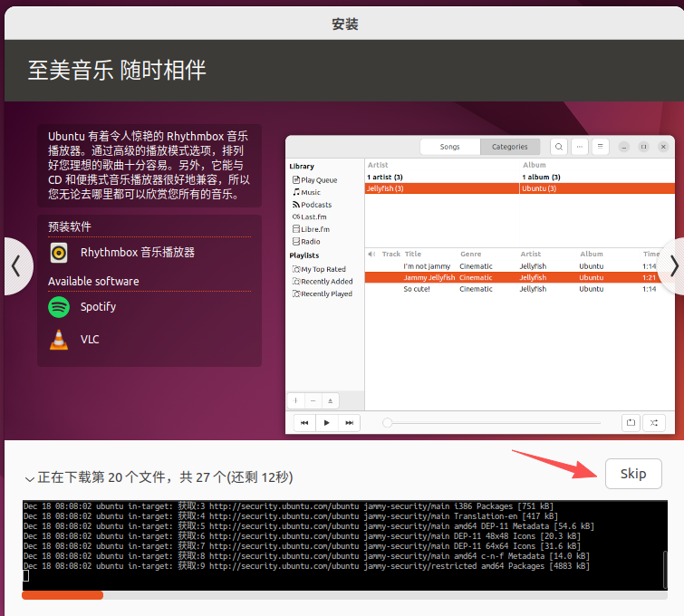Select album Ubuntu (3) row
Viewport: 684px width, 616px height.
tap(597, 188)
